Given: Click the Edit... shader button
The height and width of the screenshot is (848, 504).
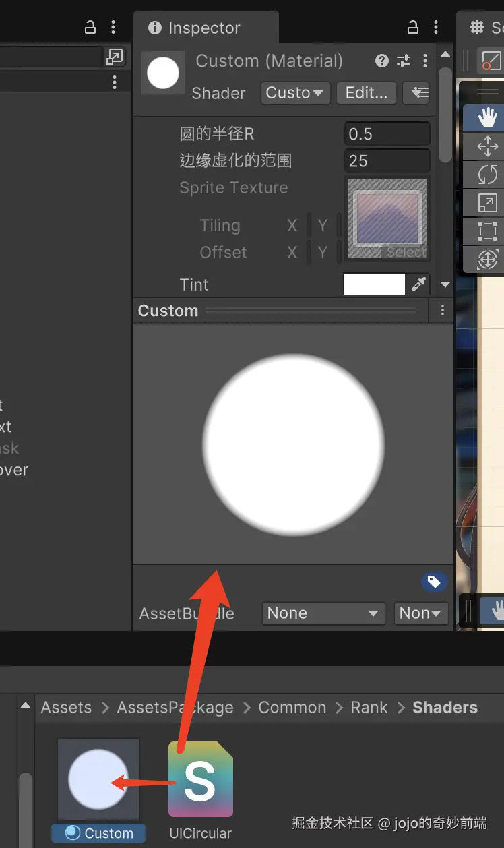Looking at the screenshot, I should pyautogui.click(x=366, y=93).
